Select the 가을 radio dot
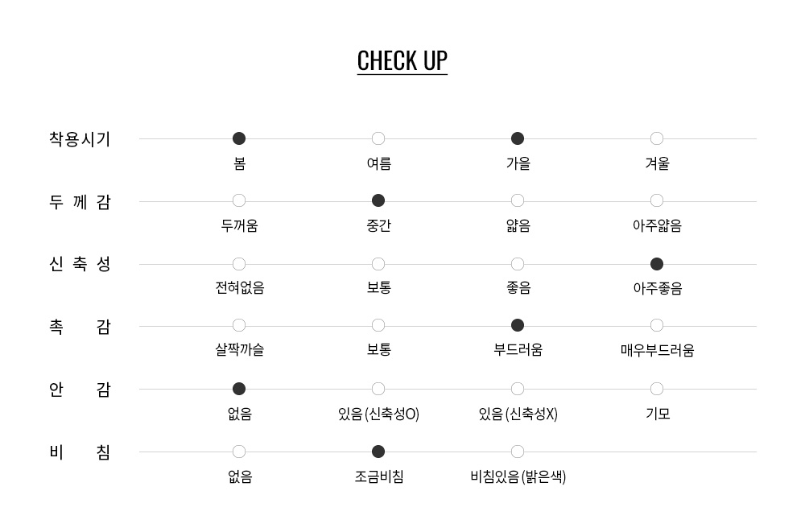The width and height of the screenshot is (805, 532). 518,138
